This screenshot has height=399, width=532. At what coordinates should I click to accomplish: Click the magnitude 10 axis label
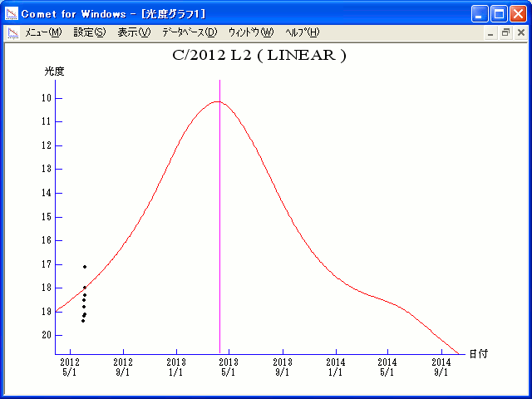tap(47, 98)
